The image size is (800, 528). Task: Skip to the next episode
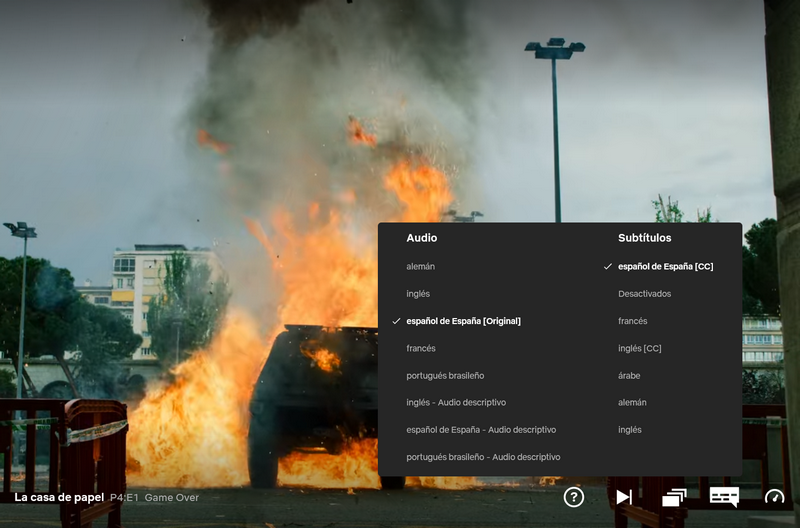[x=623, y=497]
